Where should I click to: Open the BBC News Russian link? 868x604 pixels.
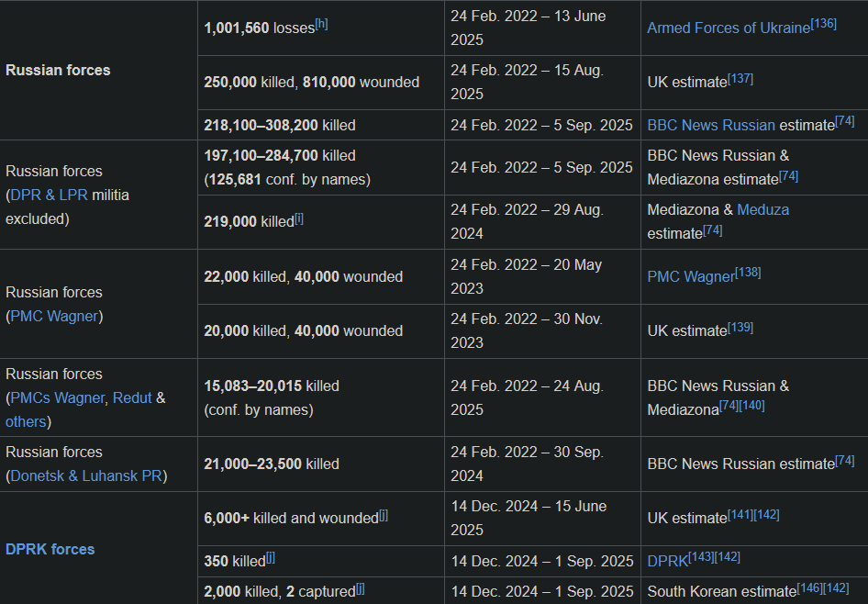(711, 125)
